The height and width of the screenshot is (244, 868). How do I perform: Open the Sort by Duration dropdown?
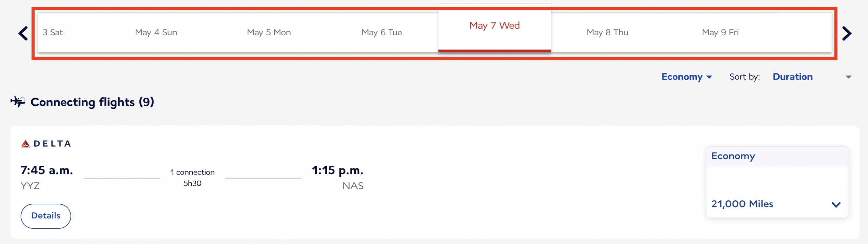click(812, 77)
